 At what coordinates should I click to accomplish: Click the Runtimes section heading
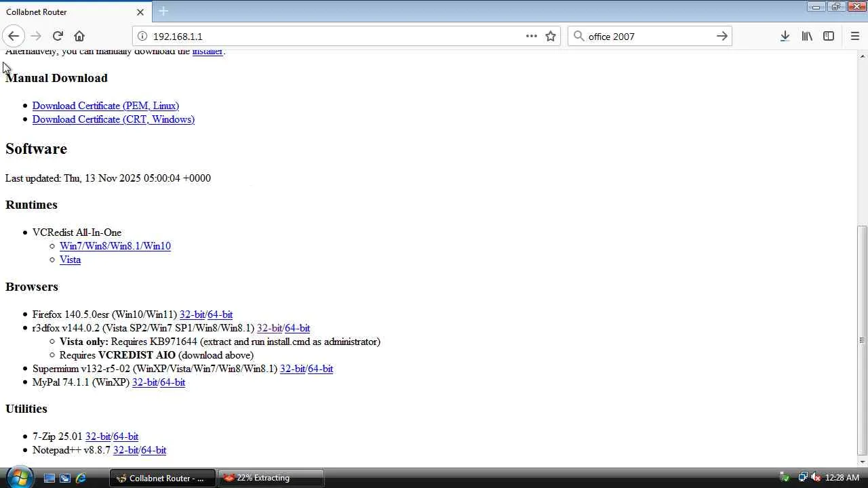point(31,205)
